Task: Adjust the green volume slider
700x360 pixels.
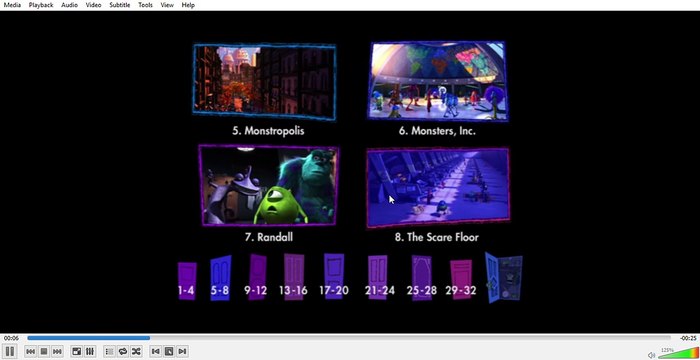Action: tap(678, 352)
